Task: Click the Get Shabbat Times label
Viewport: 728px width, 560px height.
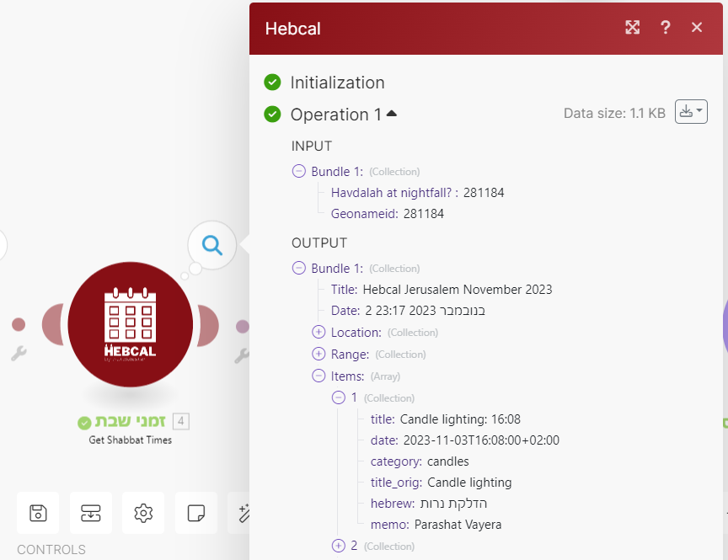Action: [131, 440]
